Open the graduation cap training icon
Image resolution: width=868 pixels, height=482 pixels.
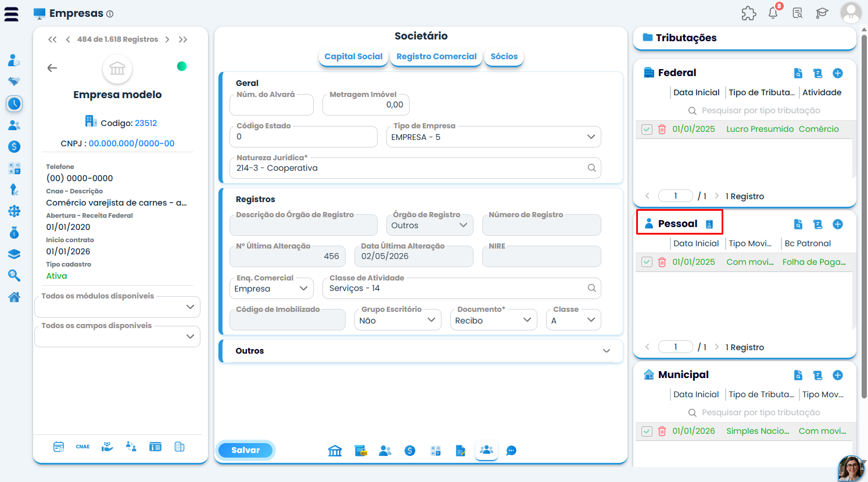pos(822,13)
